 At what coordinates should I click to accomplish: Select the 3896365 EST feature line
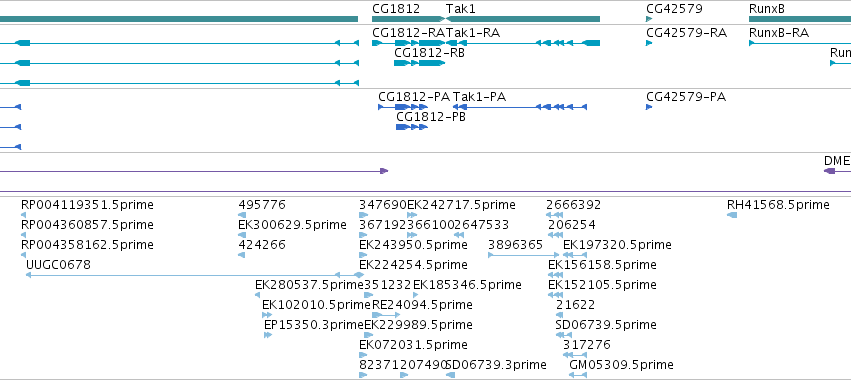pos(524,255)
